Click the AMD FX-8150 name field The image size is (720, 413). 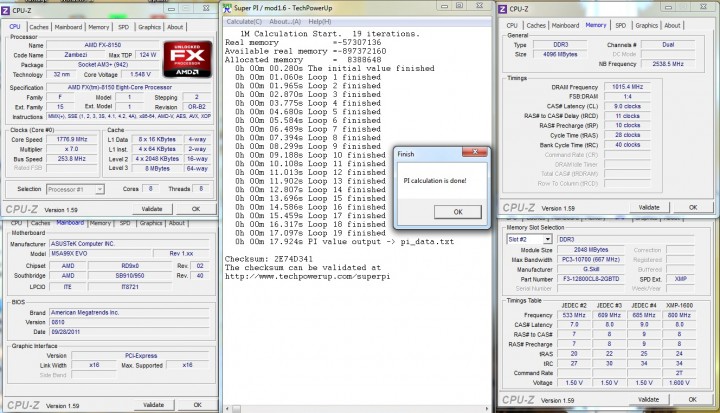(x=103, y=45)
